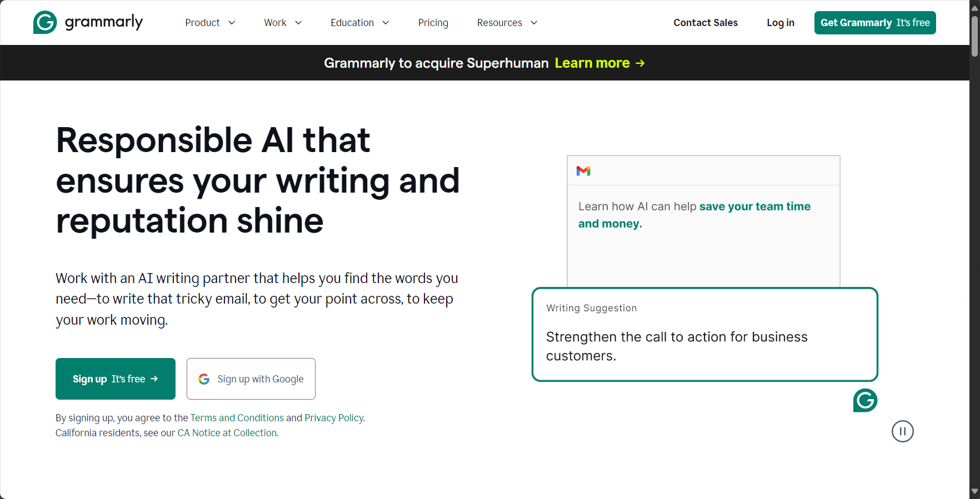This screenshot has height=499, width=980.
Task: Click Log in
Action: click(x=781, y=23)
